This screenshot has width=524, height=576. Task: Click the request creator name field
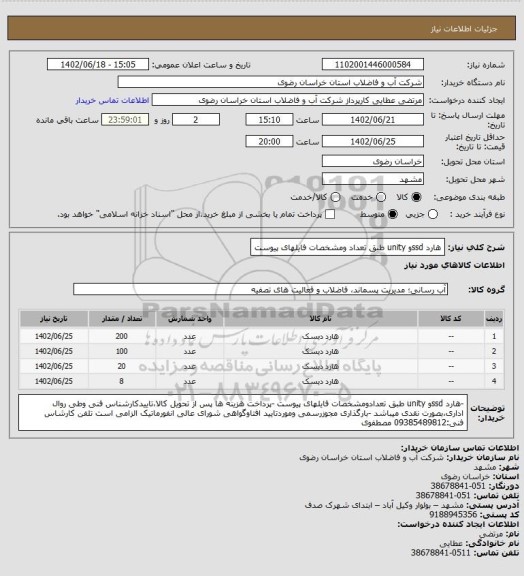pyautogui.click(x=288, y=100)
